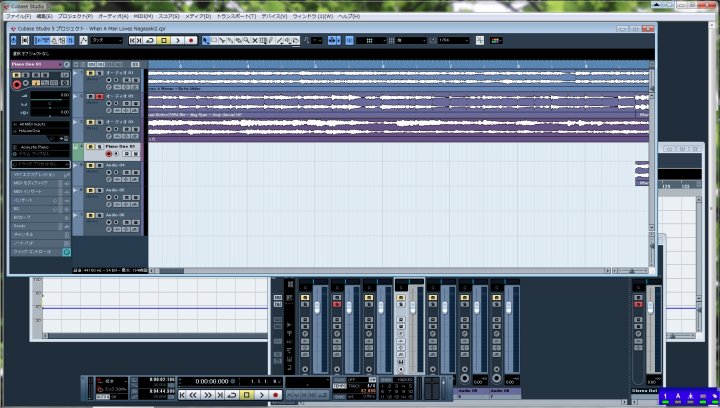Unmute track オーディオ 01

point(90,73)
